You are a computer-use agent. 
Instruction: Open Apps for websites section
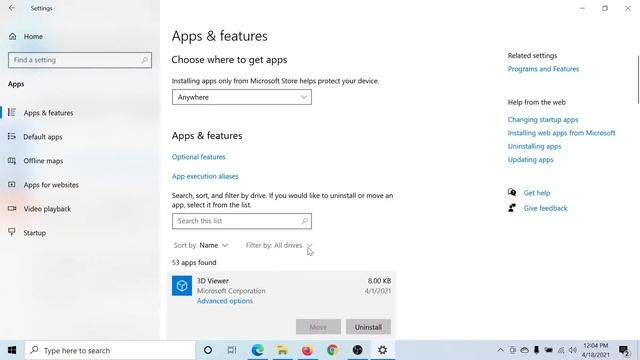tap(51, 185)
